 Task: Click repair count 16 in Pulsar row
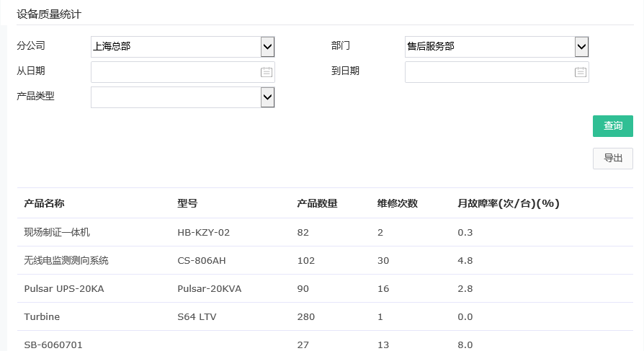click(x=383, y=289)
